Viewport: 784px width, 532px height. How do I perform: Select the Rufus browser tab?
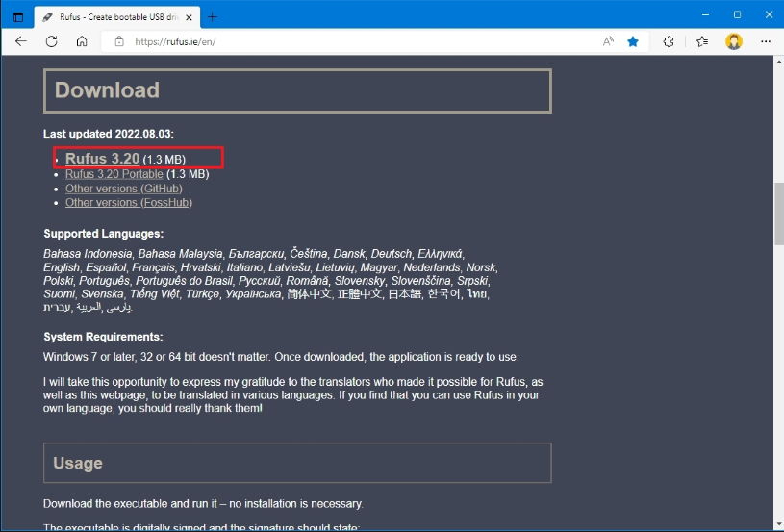(117, 17)
